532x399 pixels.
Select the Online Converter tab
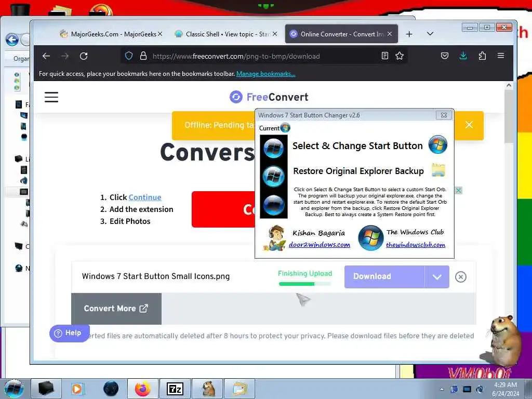pos(341,34)
